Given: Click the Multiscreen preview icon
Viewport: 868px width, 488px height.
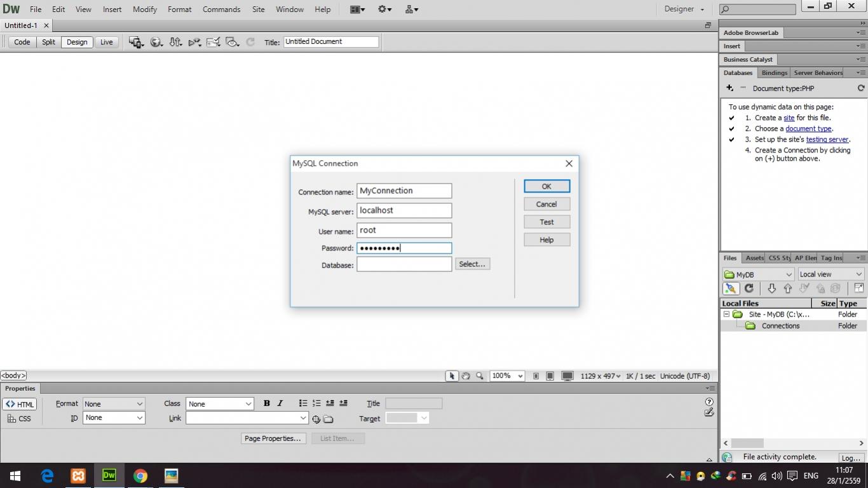Looking at the screenshot, I should [136, 42].
